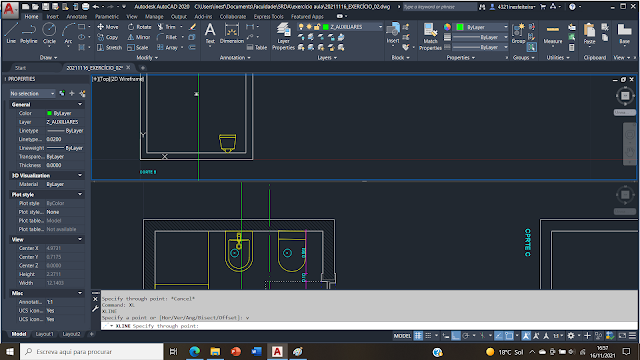
Task: Choose the Match Properties tool
Action: 430,36
